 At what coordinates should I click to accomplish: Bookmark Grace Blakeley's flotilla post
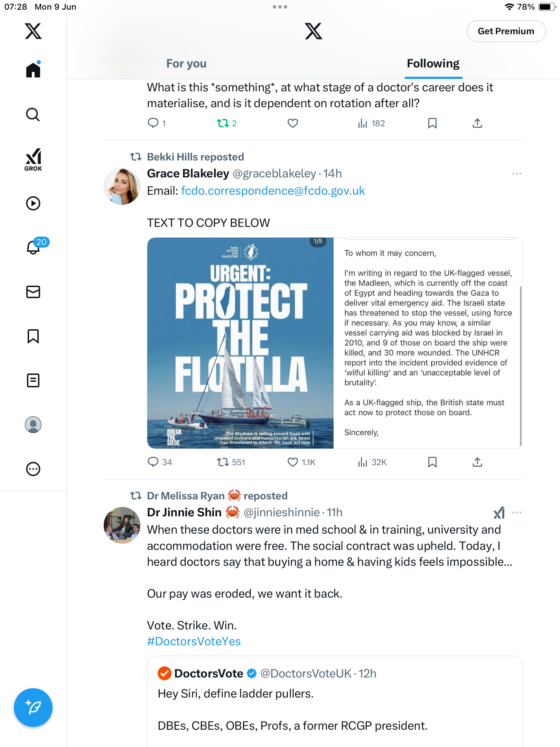pos(432,462)
